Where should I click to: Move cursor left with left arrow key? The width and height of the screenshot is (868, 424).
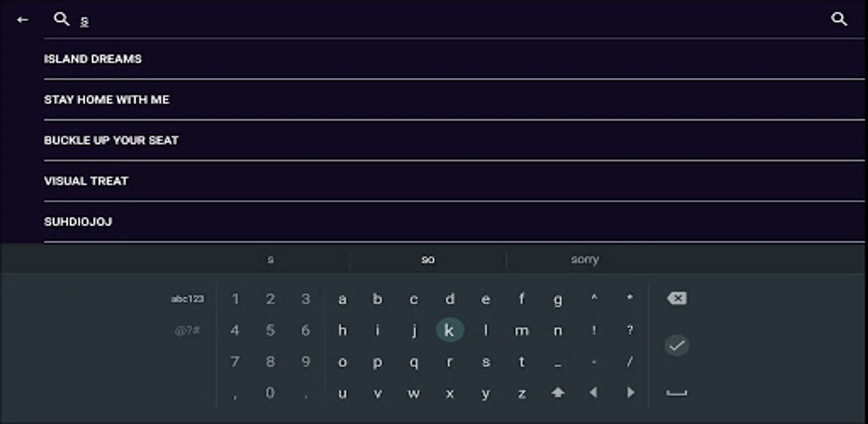point(593,392)
